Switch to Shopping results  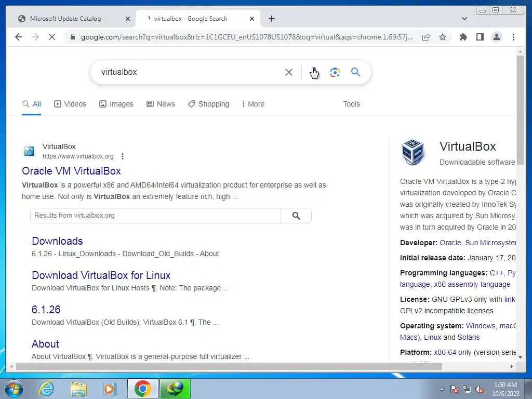(x=209, y=104)
